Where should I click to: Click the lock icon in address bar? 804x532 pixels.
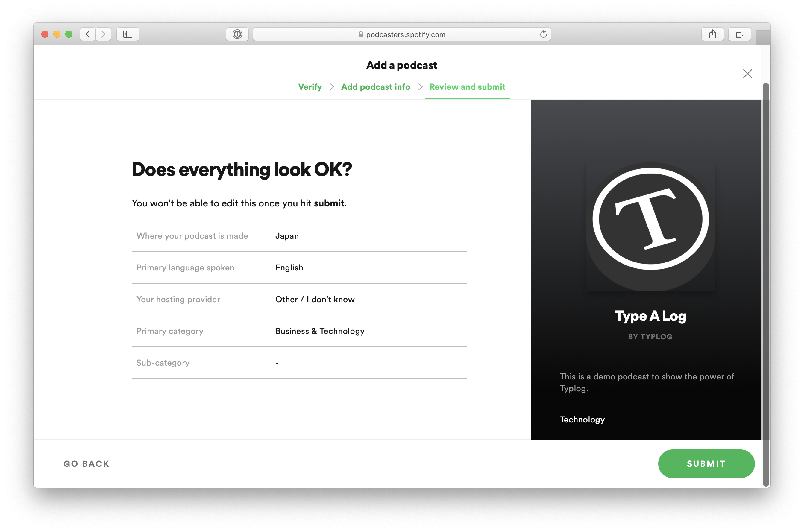click(361, 34)
